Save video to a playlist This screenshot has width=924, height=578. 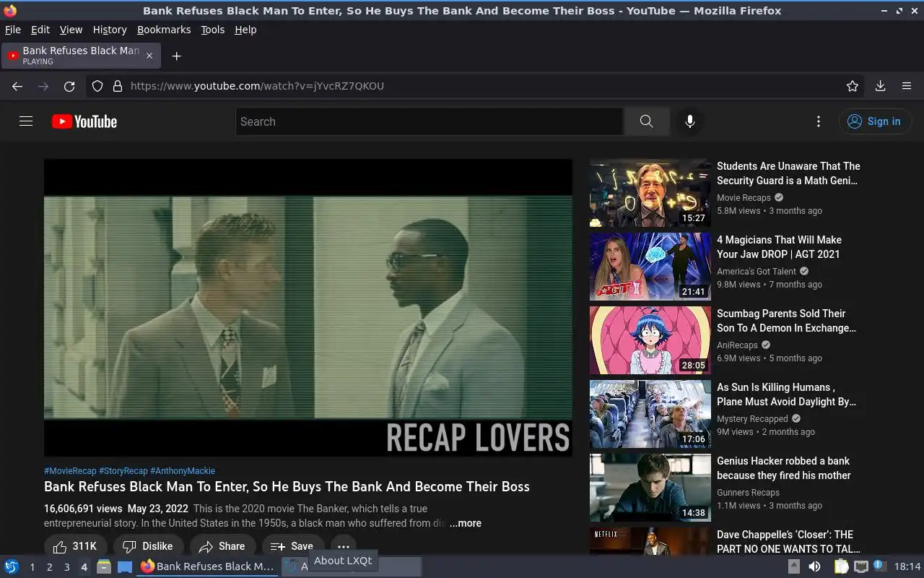292,546
